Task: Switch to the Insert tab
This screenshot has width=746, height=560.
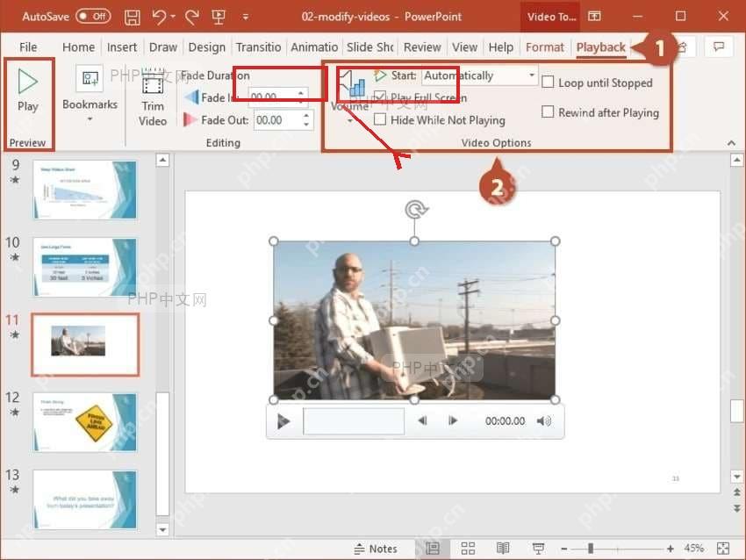Action: (x=122, y=47)
